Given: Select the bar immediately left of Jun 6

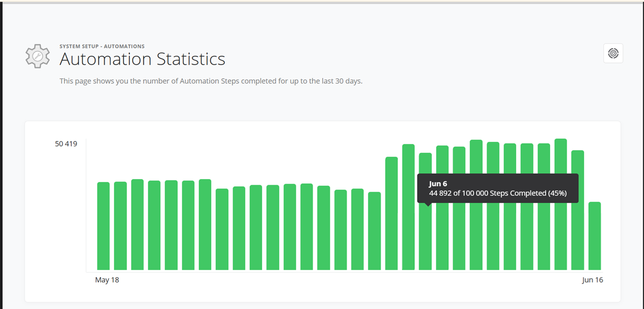Looking at the screenshot, I should click(x=408, y=207).
